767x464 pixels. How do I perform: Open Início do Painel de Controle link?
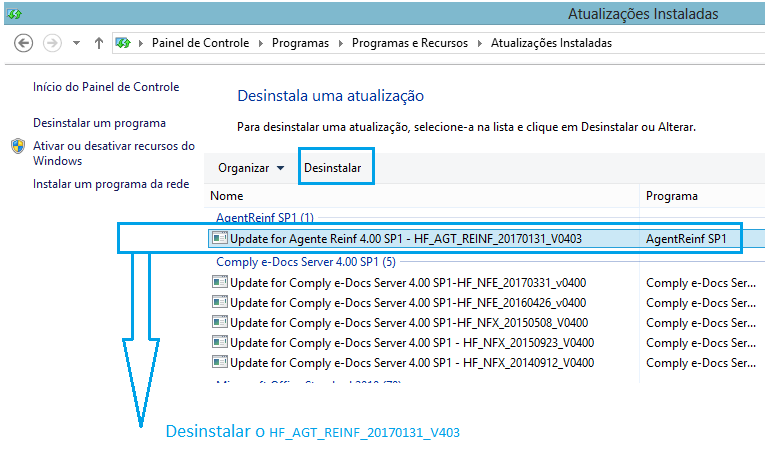tap(106, 87)
